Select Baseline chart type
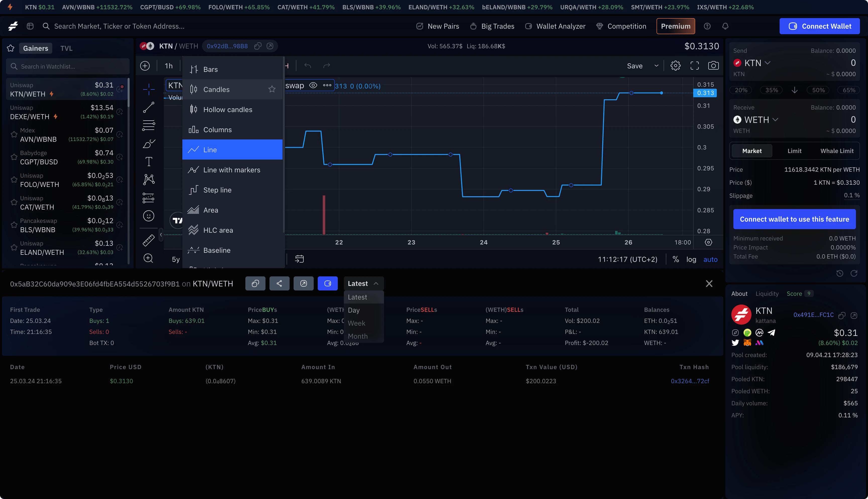Screen dimensions: 868x499 tap(232, 251)
